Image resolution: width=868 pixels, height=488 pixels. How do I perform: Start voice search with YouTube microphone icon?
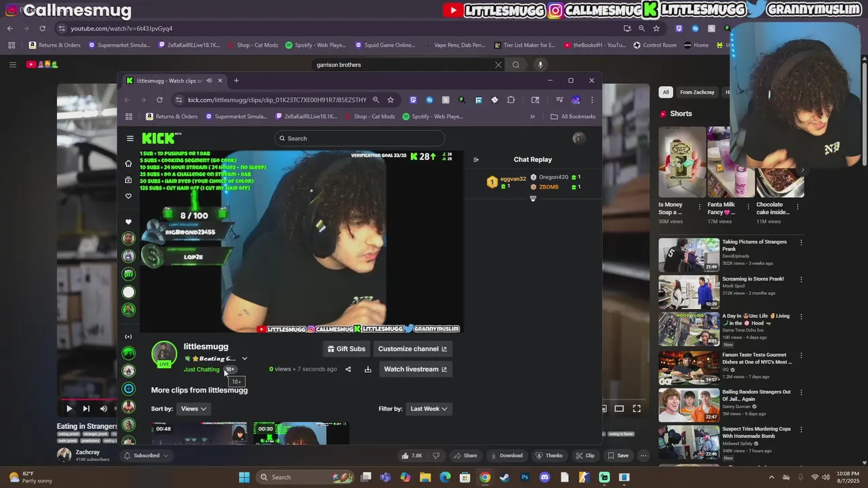(540, 65)
